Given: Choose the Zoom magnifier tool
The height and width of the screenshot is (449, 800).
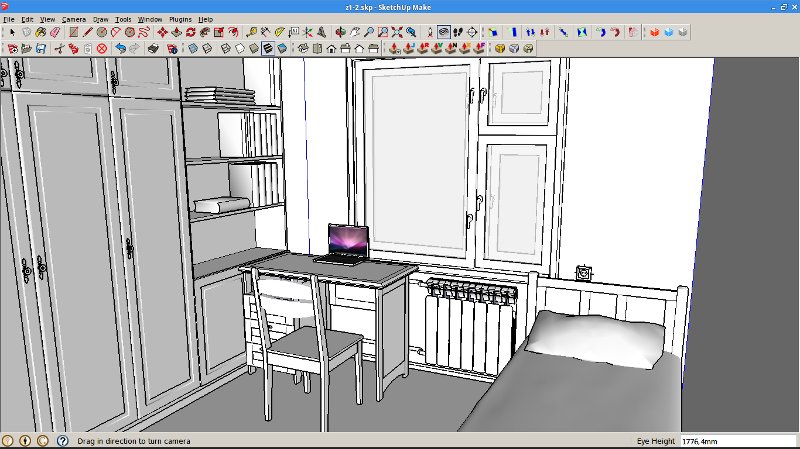Looking at the screenshot, I should (369, 32).
